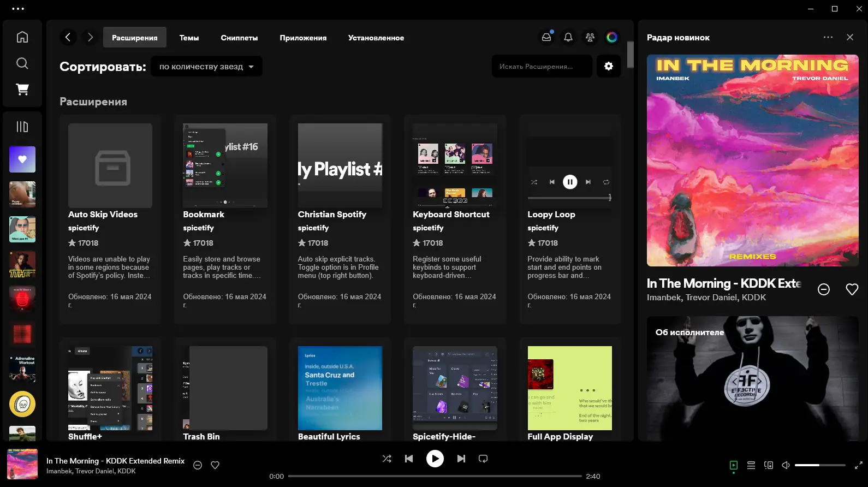The image size is (868, 487).
Task: Open Friend Activity people icon
Action: [590, 37]
